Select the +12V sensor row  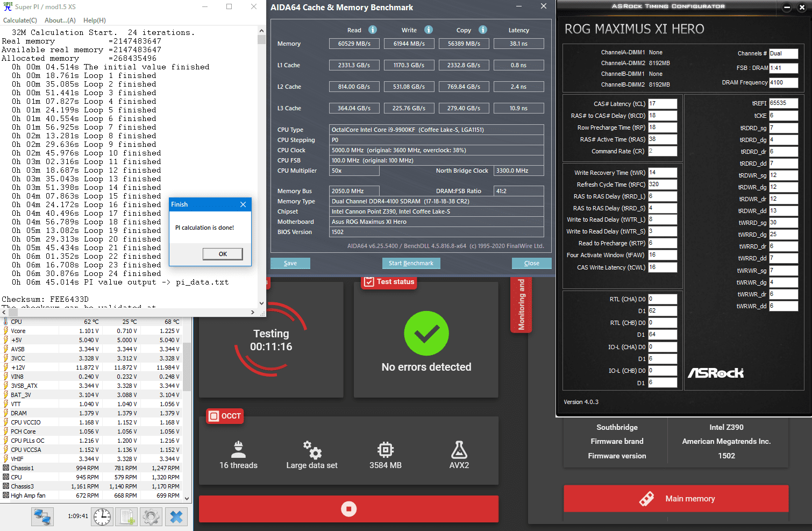(x=91, y=367)
